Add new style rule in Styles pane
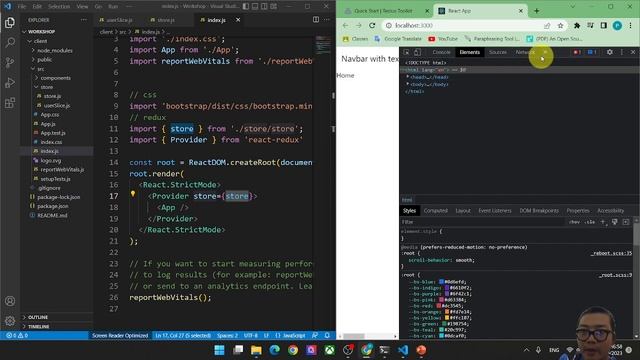Viewport: 640px width, 360px height. [x=603, y=222]
